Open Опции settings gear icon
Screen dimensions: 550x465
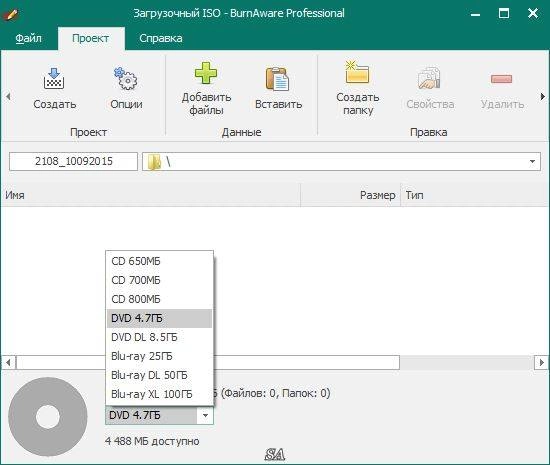point(126,79)
